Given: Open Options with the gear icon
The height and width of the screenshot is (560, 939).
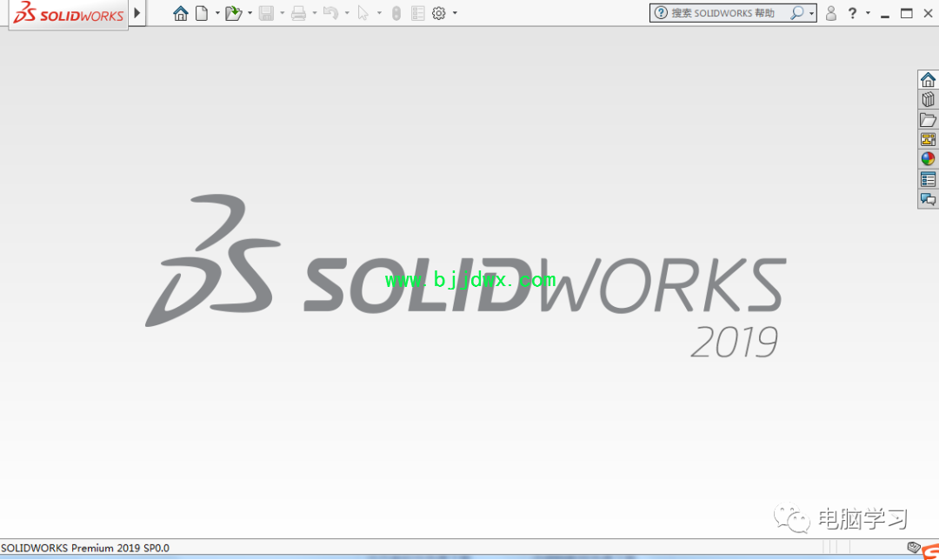Looking at the screenshot, I should click(439, 13).
